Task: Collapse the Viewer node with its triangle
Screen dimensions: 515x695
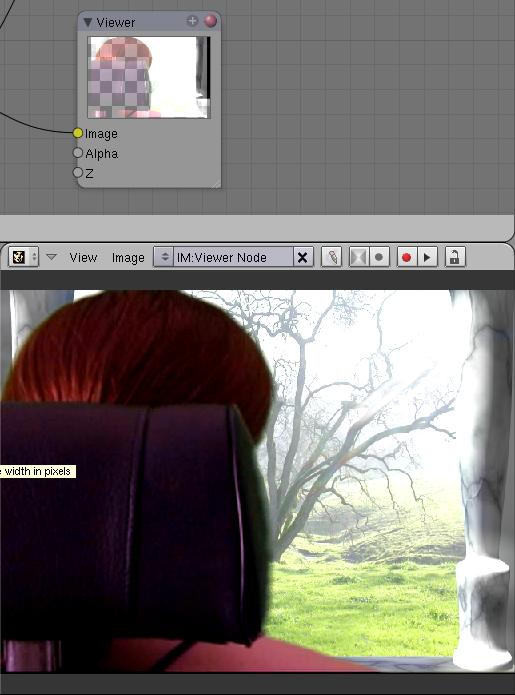Action: click(87, 22)
